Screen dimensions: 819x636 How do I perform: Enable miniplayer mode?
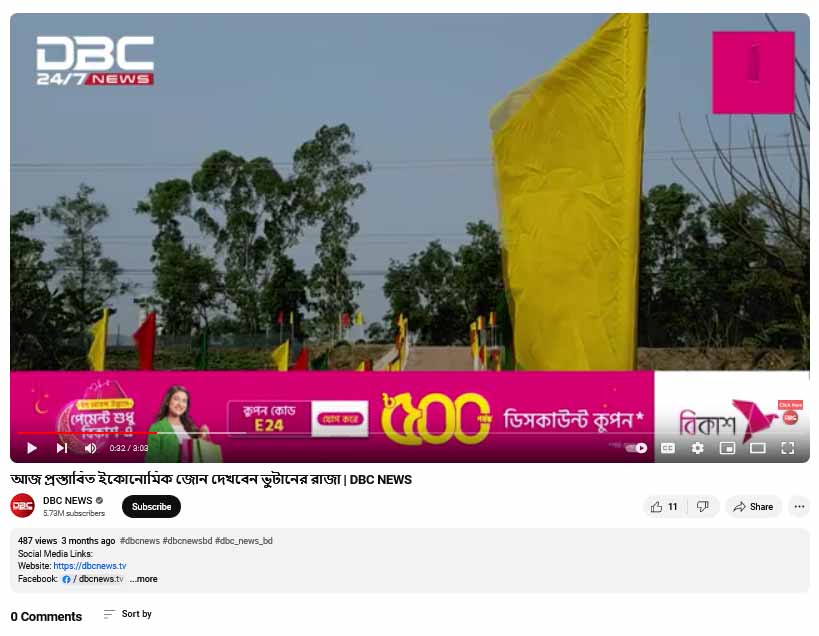point(727,448)
